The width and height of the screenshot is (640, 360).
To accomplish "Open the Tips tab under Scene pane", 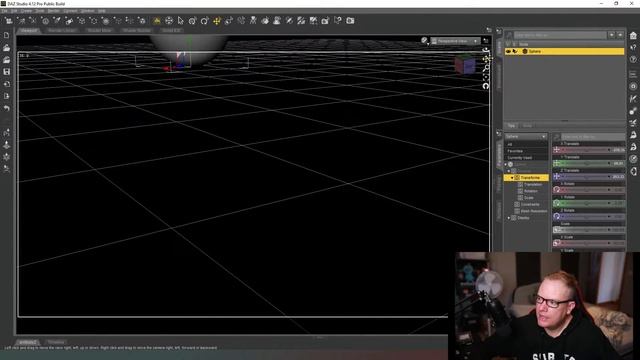I will pos(511,126).
